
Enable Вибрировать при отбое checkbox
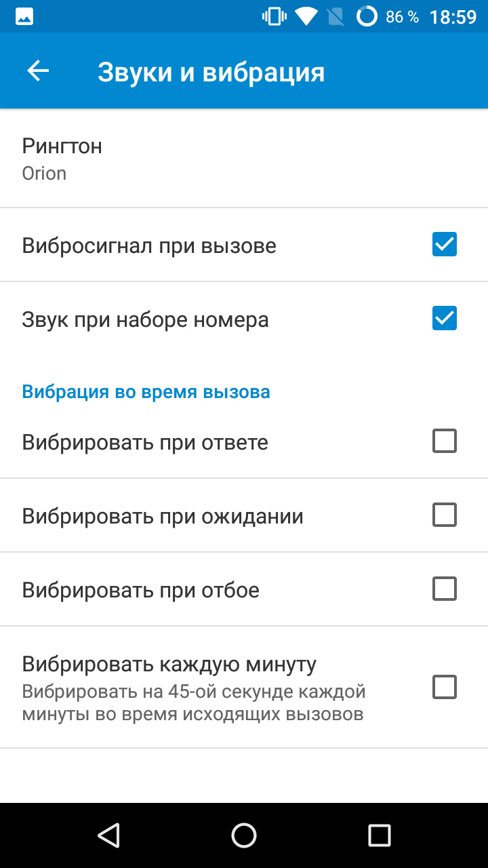point(445,589)
